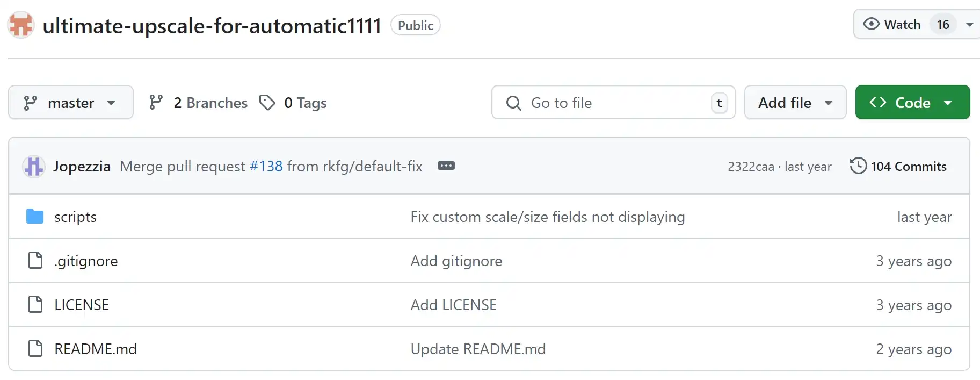Click the commit history clock icon
Screen dimensions: 980x380
click(858, 166)
